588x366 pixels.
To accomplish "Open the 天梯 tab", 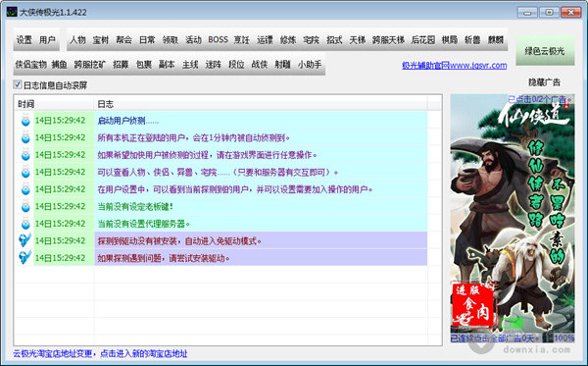I will pos(357,40).
